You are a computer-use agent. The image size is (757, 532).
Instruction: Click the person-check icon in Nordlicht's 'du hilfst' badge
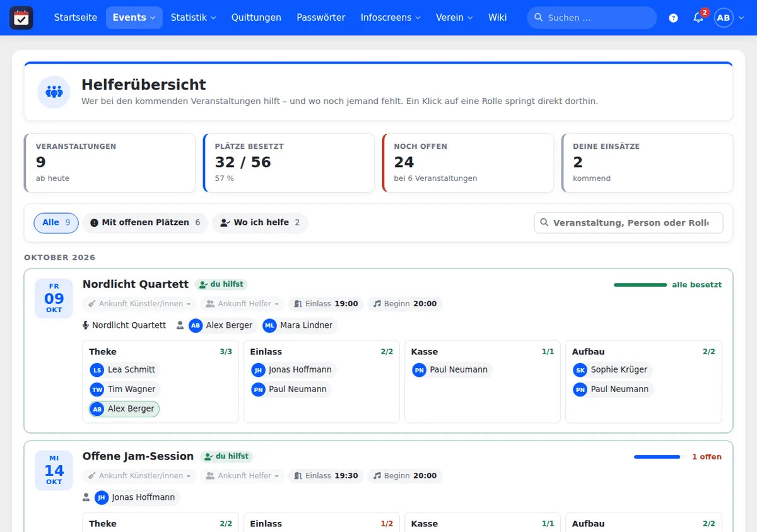[203, 284]
